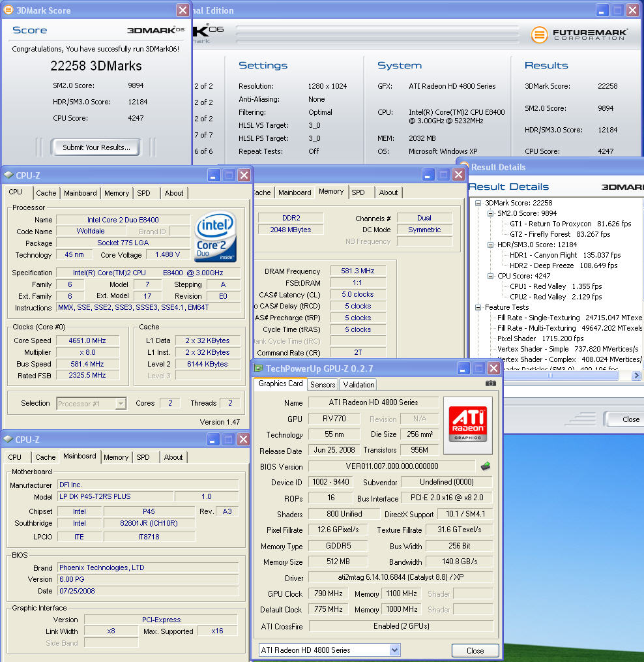
Task: Click Close button in Result Details window
Action: click(624, 419)
